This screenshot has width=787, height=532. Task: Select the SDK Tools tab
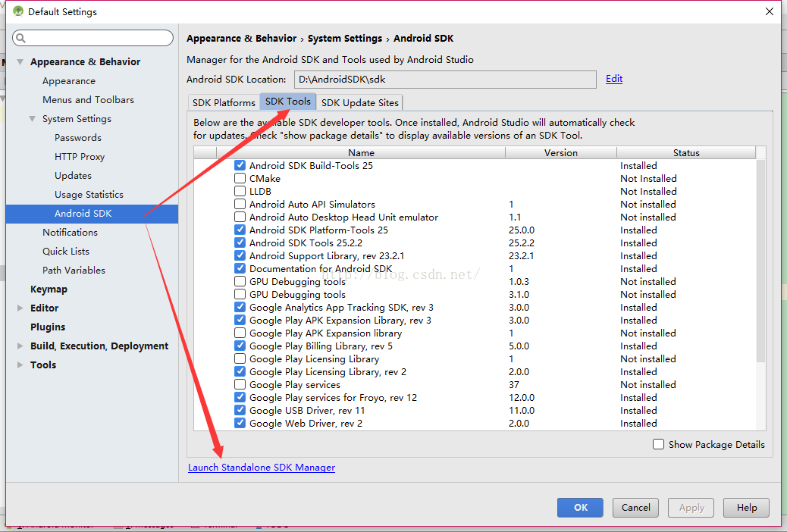point(288,102)
